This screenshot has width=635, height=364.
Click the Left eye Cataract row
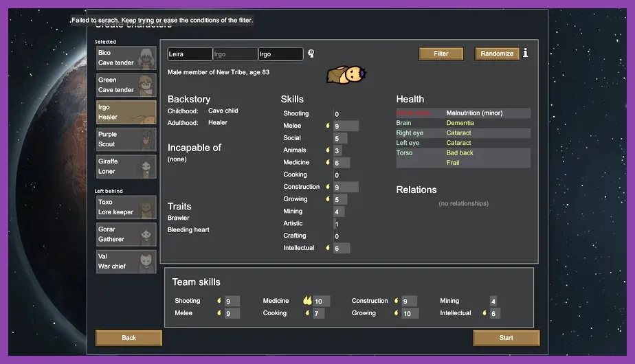[x=463, y=143]
